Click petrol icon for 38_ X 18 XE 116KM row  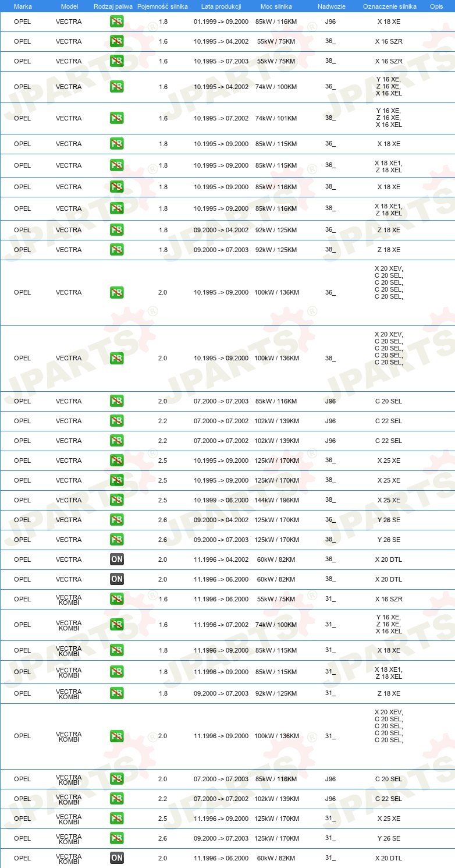coord(117,187)
